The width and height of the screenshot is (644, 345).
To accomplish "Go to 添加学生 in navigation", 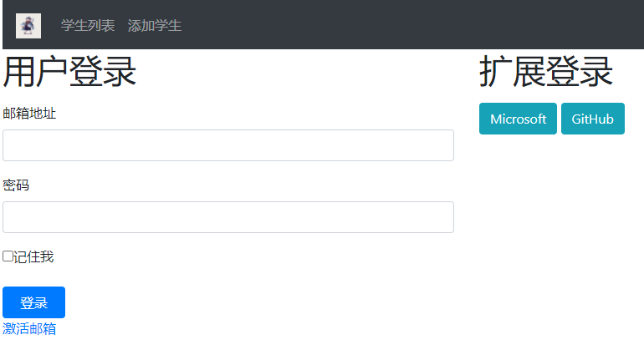I will coord(155,26).
